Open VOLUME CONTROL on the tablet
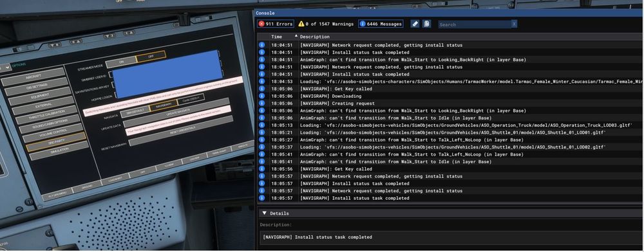The image size is (644, 252). (53, 134)
